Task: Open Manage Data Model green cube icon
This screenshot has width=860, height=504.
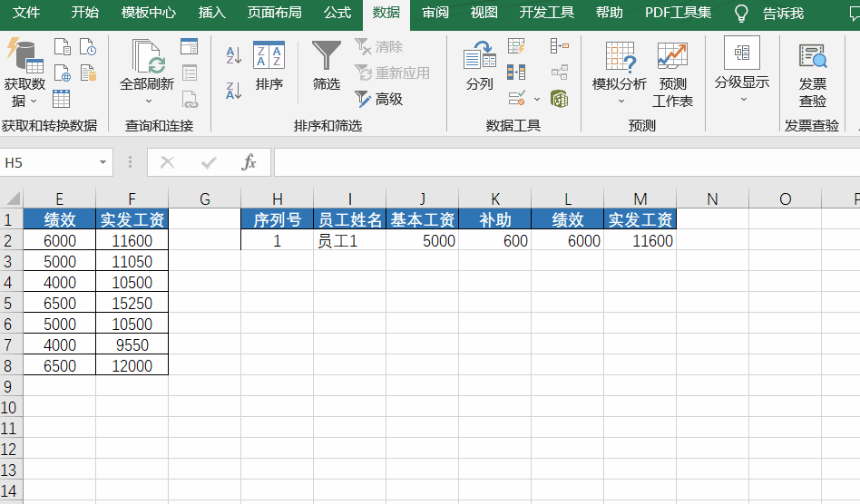Action: click(x=560, y=99)
